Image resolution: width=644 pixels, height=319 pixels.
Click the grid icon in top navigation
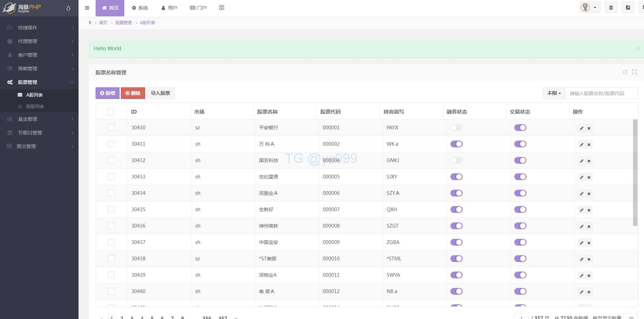(221, 8)
